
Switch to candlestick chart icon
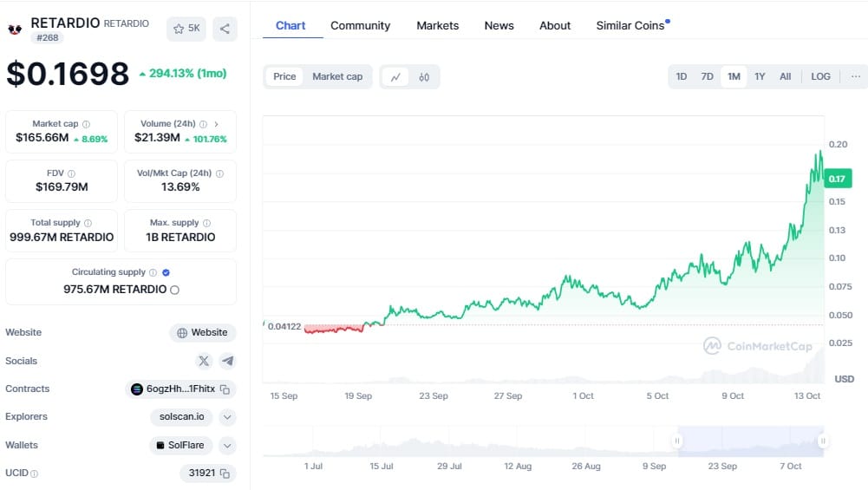[424, 76]
